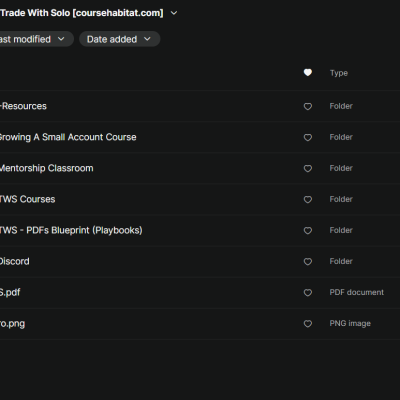Open the Discord folder

15,261
